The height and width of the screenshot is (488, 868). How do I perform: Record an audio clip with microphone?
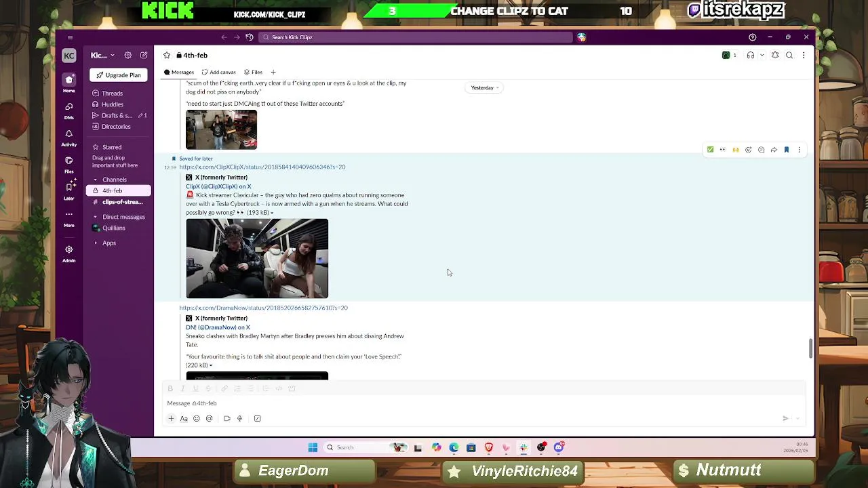pyautogui.click(x=239, y=418)
